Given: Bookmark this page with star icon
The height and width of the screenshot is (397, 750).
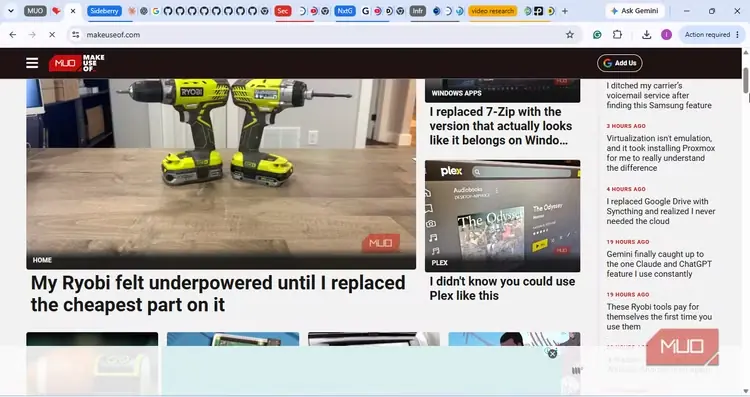Looking at the screenshot, I should point(569,34).
